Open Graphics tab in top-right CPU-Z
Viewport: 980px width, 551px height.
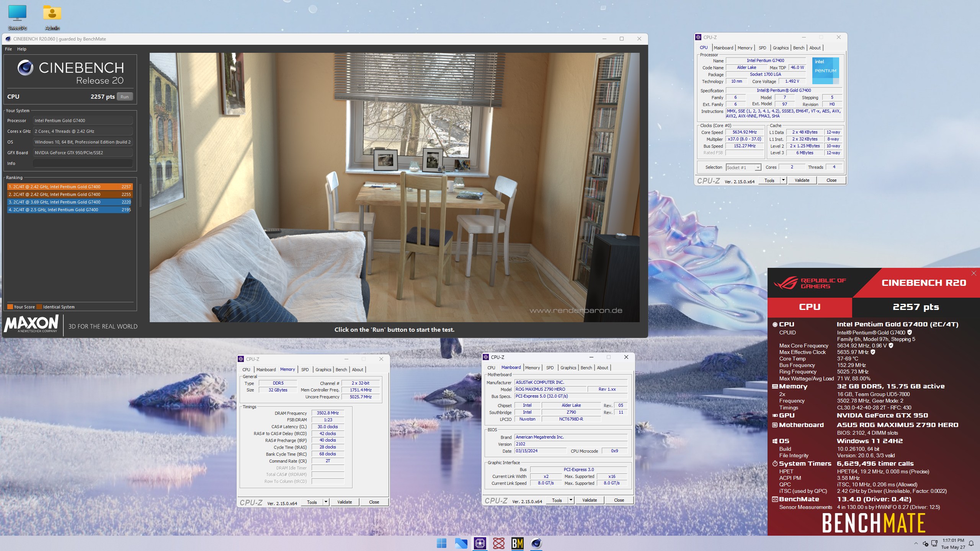point(781,48)
